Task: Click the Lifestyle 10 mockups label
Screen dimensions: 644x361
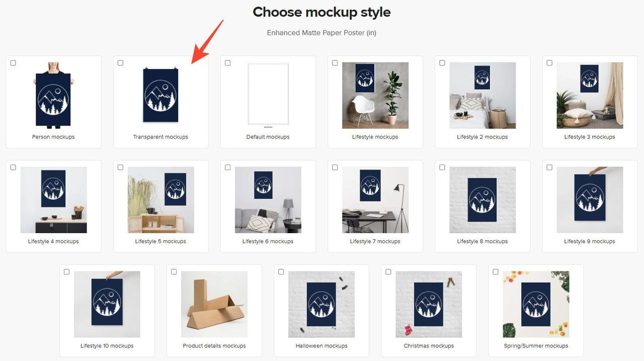Action: tap(107, 346)
